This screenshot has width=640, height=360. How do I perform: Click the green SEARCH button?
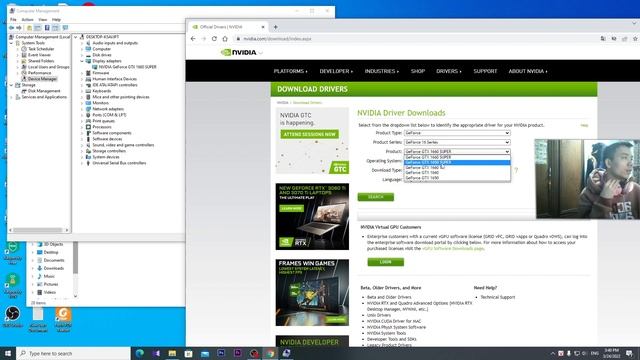[376, 197]
